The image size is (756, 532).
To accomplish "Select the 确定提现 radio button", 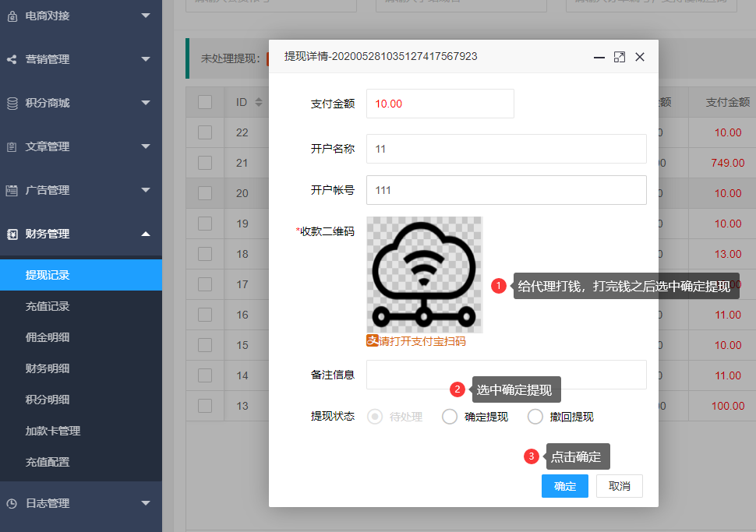I will coord(450,417).
